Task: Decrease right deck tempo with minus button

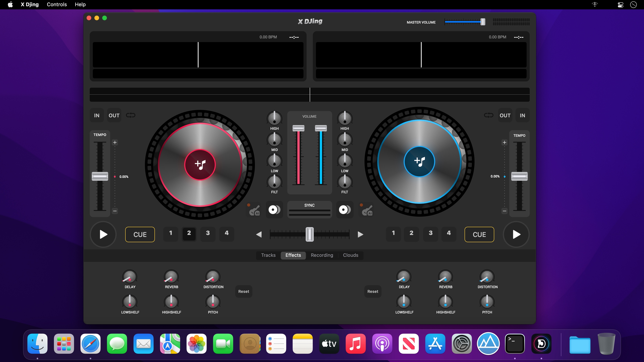Action: (x=505, y=211)
